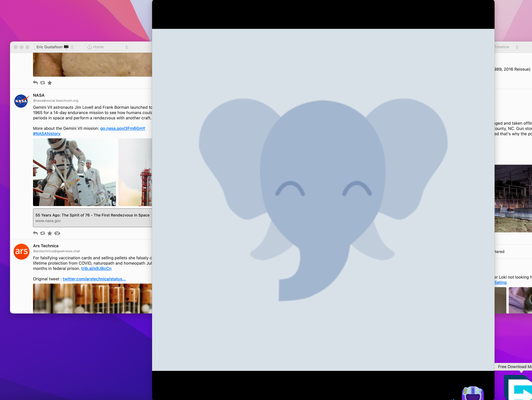Screen dimensions: 532x400
Task: Open the Ars Technica profile avatar
Action: (21, 251)
